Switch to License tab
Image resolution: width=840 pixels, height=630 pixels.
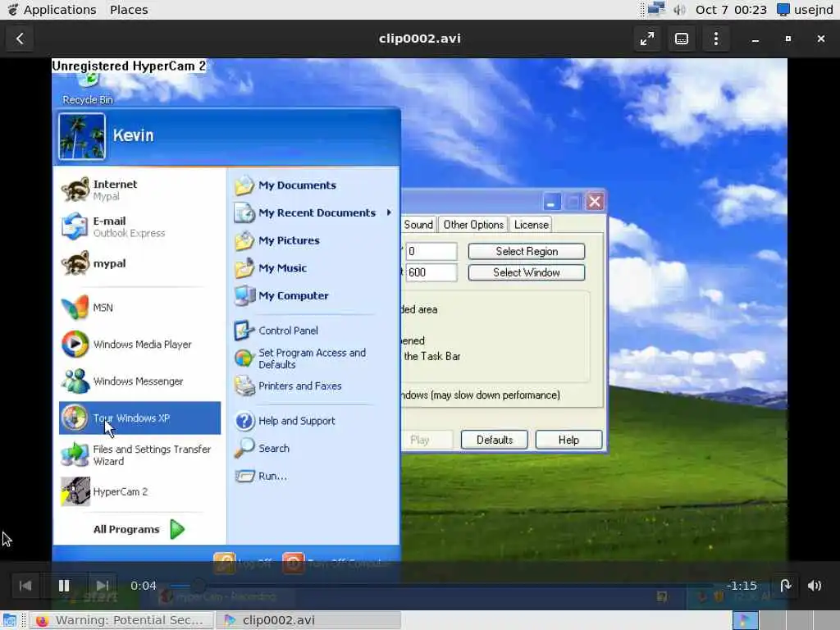pos(531,225)
